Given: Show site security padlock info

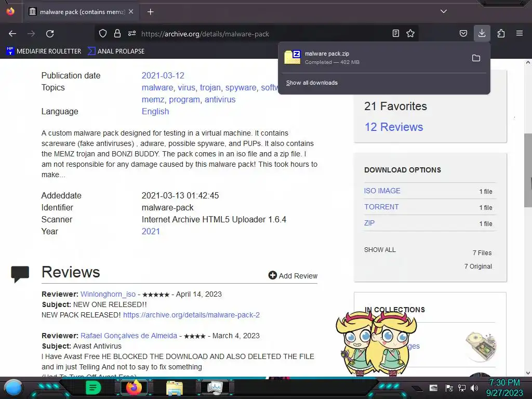Looking at the screenshot, I should (x=117, y=33).
